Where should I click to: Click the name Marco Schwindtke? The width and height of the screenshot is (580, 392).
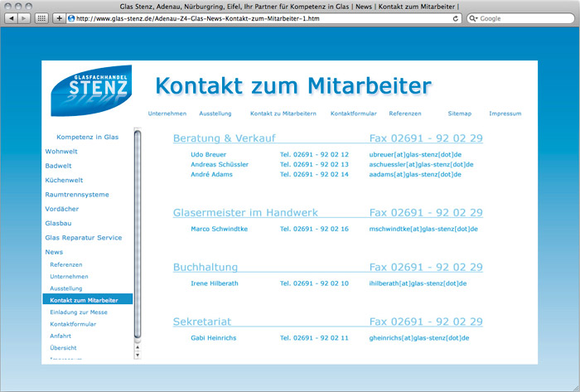point(220,229)
